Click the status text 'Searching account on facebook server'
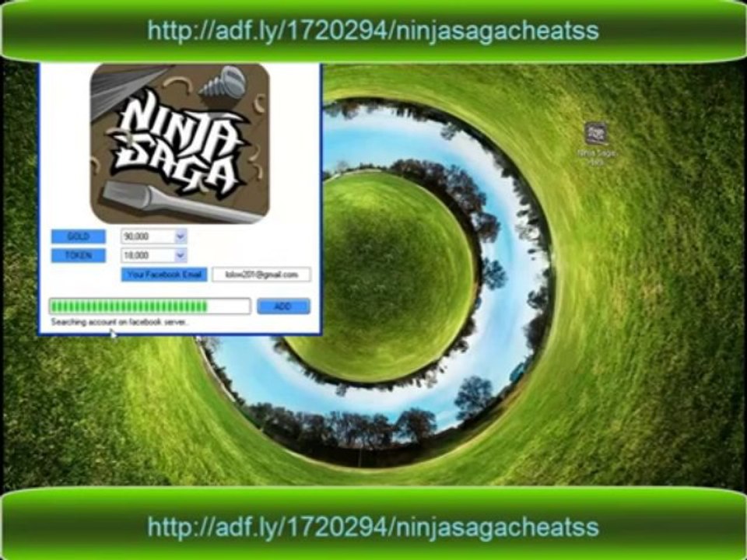The width and height of the screenshot is (747, 560). tap(119, 322)
